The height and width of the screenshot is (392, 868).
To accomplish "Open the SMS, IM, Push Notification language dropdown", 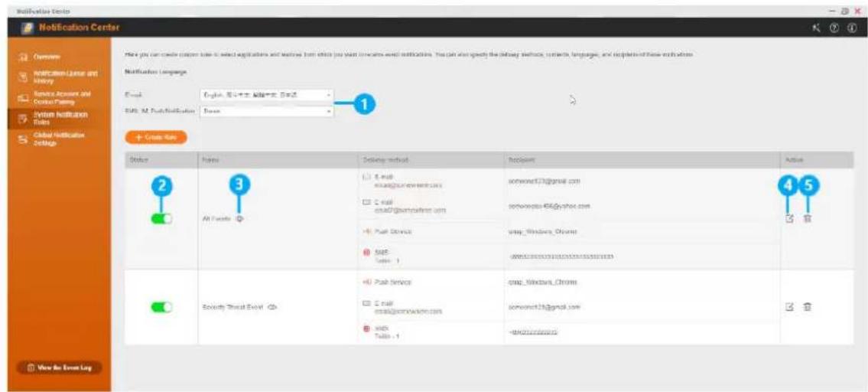I will tap(267, 111).
